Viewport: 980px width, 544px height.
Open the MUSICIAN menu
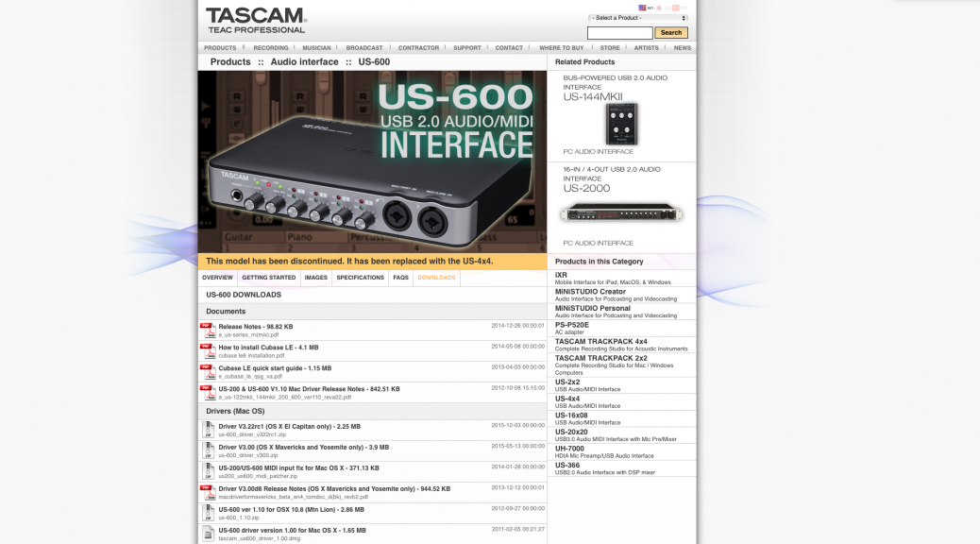[317, 47]
